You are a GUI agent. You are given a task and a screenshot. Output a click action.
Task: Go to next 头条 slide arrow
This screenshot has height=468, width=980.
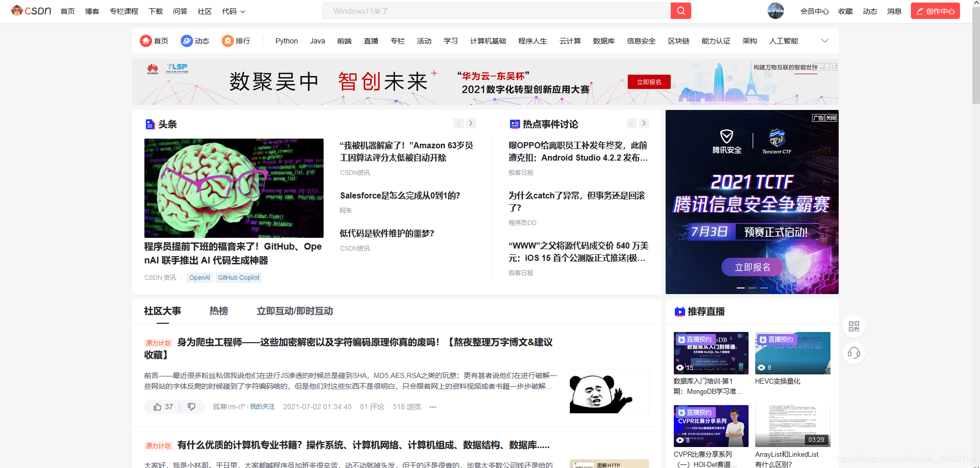[471, 123]
